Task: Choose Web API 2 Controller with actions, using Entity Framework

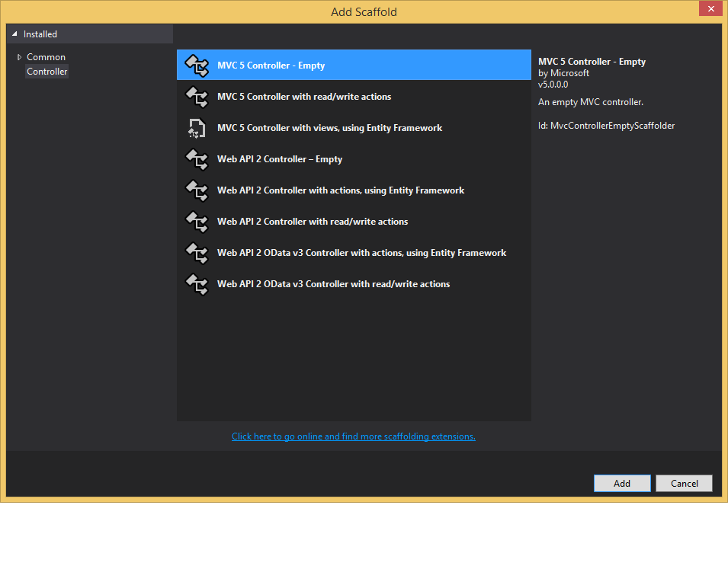Action: (x=354, y=190)
